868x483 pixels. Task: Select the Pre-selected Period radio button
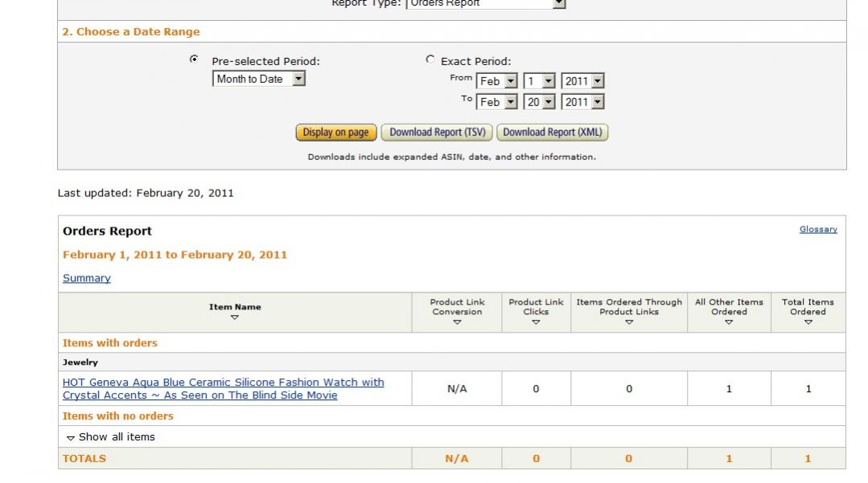tap(194, 59)
